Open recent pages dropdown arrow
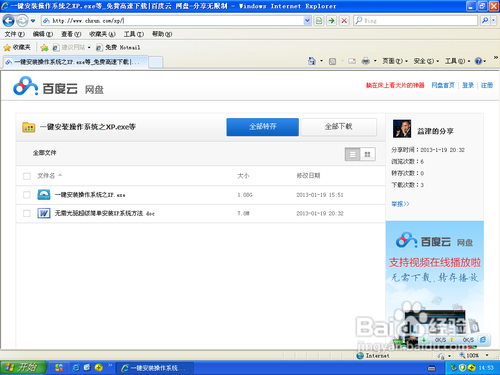 click(33, 21)
